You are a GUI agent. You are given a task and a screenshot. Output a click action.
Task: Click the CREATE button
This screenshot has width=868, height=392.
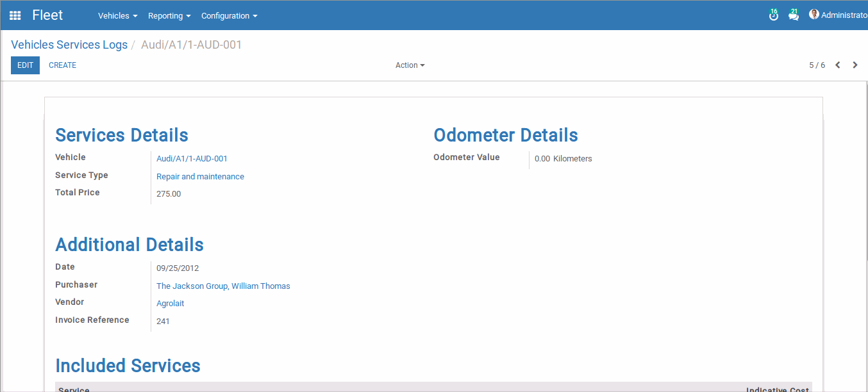point(62,65)
